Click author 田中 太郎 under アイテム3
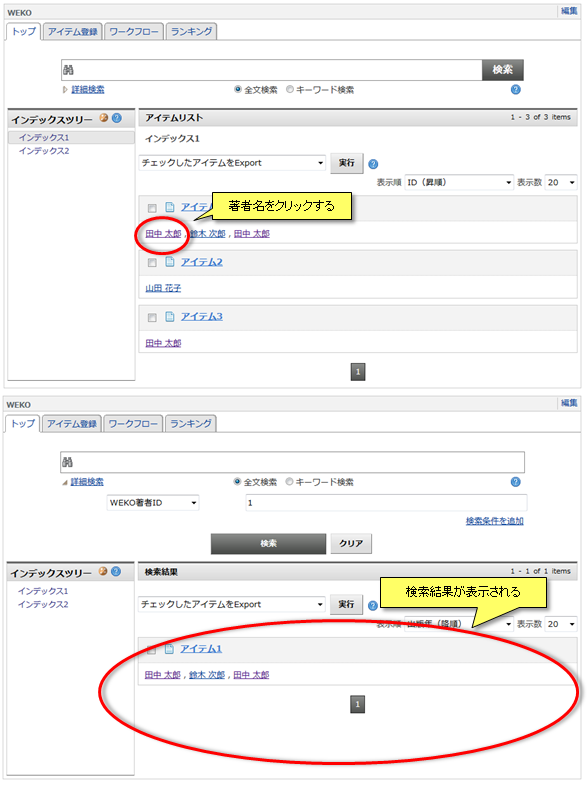 (x=163, y=343)
